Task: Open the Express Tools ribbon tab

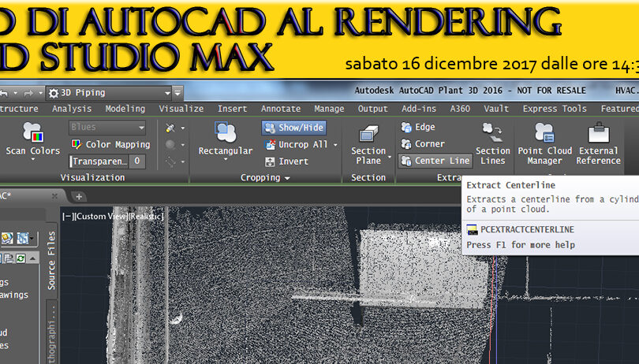Action: pos(555,109)
